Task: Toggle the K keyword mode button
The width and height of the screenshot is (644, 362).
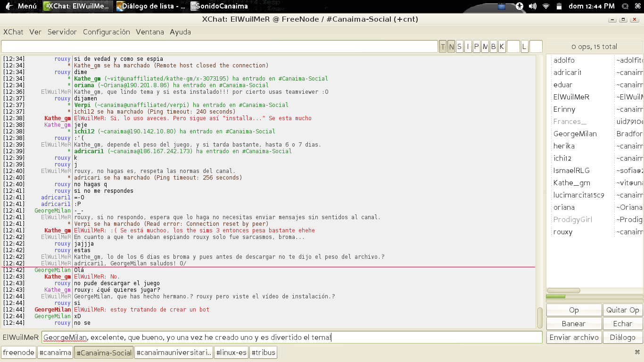Action: [502, 47]
